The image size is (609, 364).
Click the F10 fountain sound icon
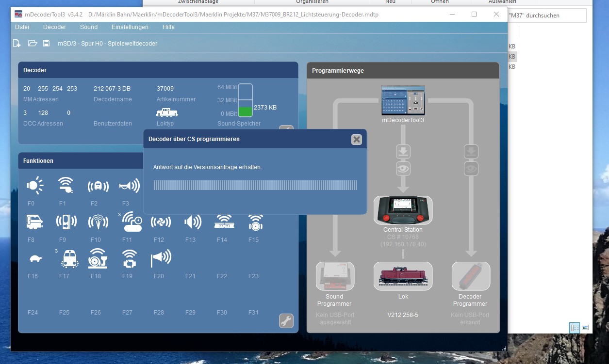tap(98, 222)
